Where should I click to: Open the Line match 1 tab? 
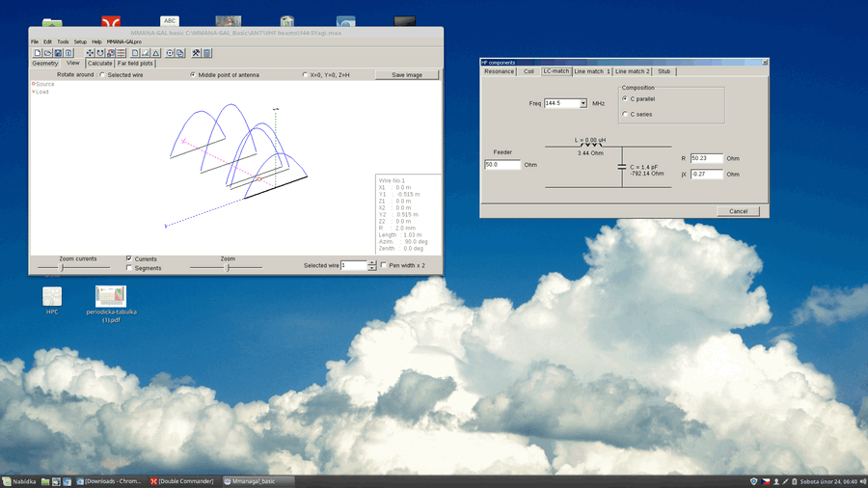(592, 71)
